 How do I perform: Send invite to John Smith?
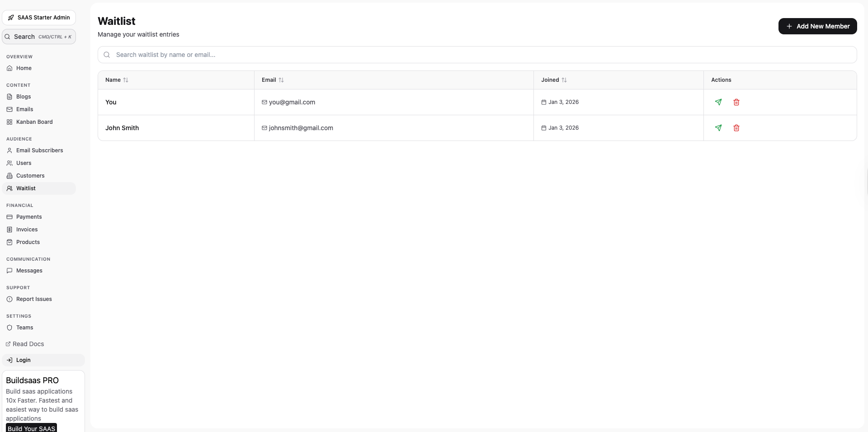pyautogui.click(x=718, y=128)
